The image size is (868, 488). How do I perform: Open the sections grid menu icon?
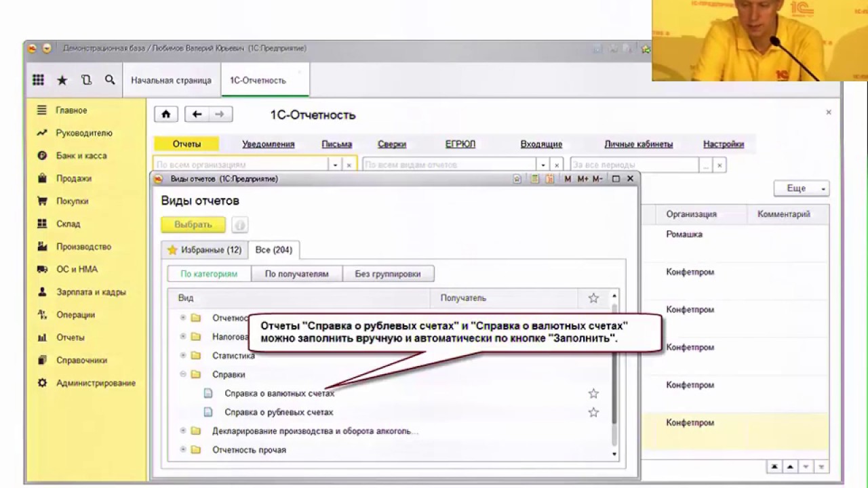[38, 80]
